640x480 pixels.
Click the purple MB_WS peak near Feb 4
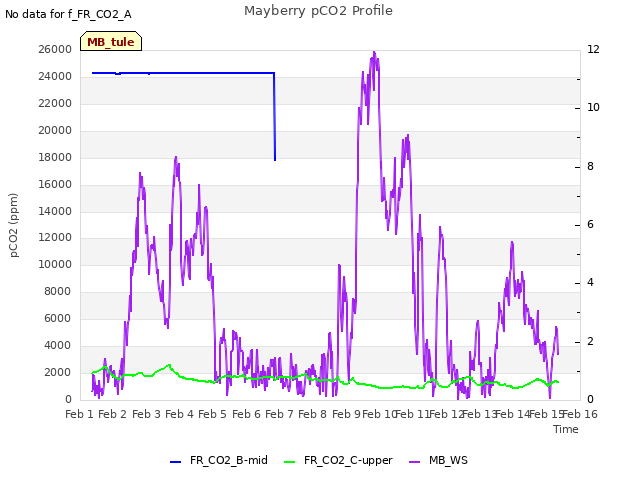(x=176, y=158)
